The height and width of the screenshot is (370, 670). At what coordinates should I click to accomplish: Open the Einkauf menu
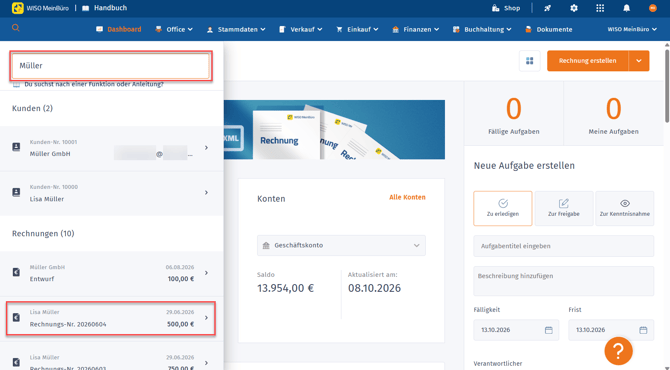pyautogui.click(x=357, y=29)
